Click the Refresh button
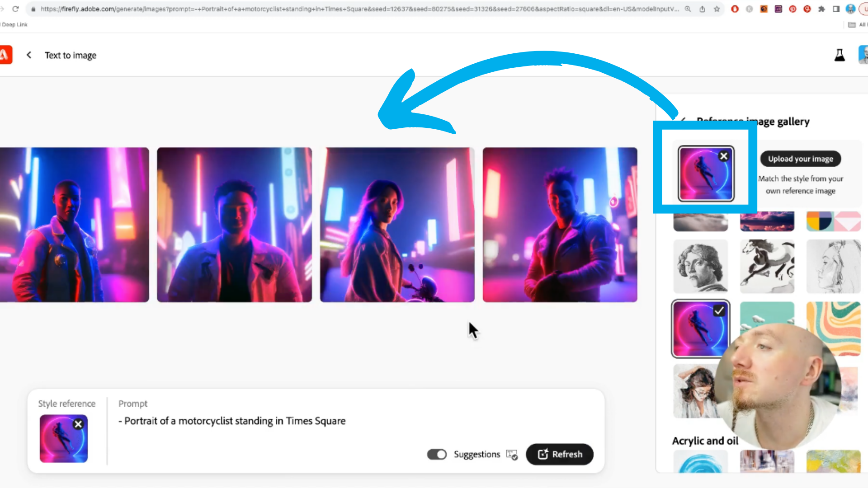 point(560,455)
